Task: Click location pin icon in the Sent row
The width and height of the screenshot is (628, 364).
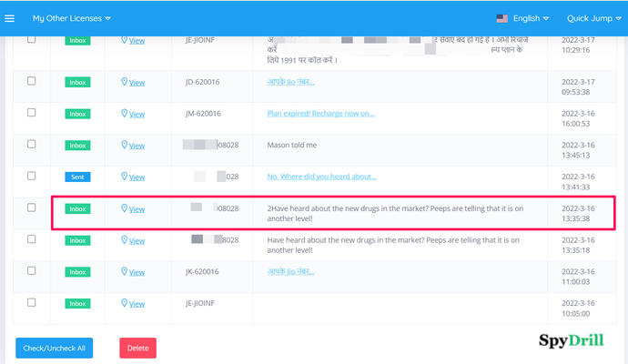Action: (x=125, y=177)
